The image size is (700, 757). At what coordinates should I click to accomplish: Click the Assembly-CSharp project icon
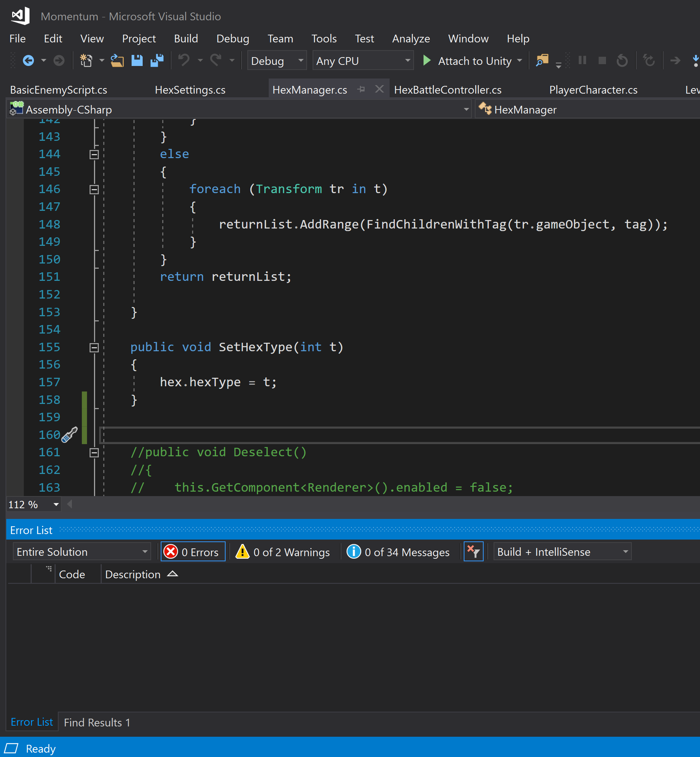16,109
